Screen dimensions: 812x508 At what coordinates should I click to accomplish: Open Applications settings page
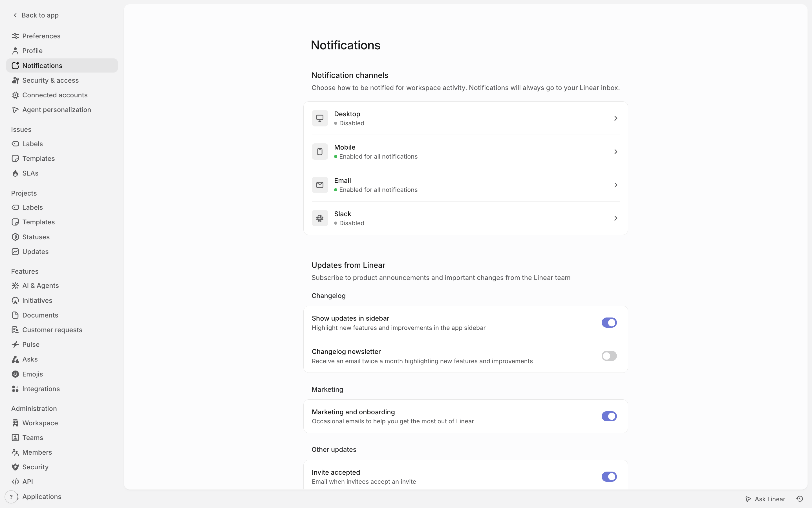(62, 497)
